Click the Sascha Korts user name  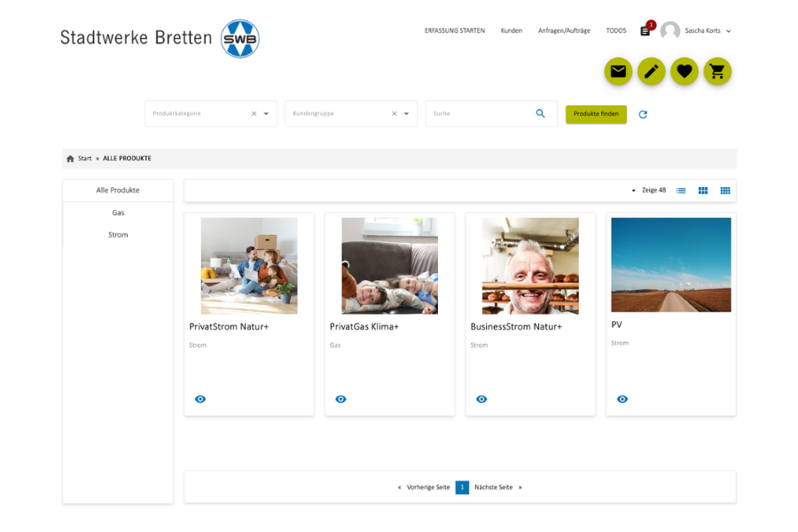click(x=702, y=30)
